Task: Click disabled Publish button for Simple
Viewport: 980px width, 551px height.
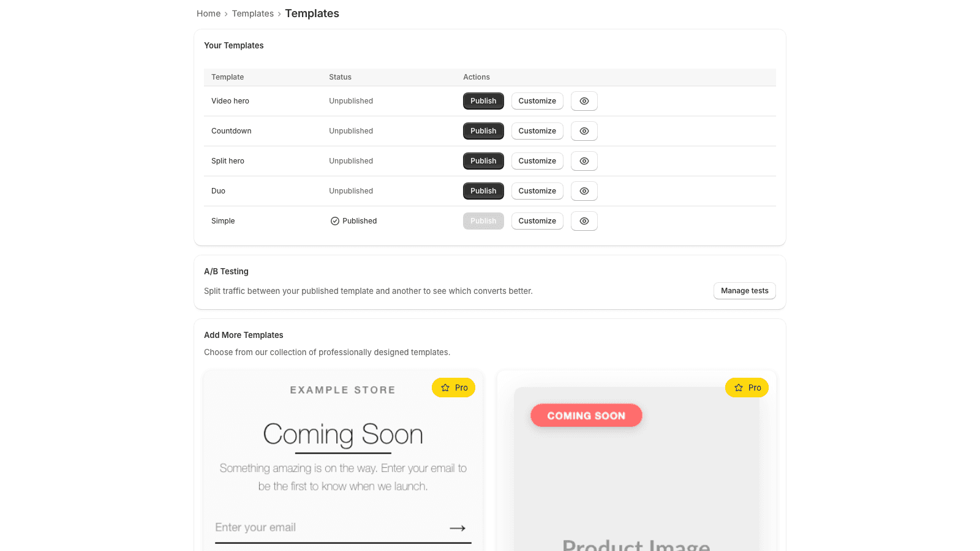Action: [x=483, y=221]
